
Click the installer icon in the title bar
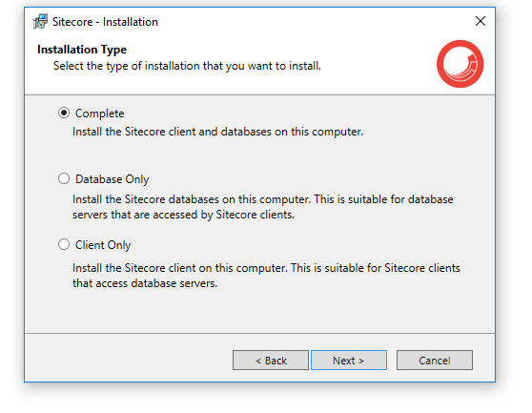[40, 21]
